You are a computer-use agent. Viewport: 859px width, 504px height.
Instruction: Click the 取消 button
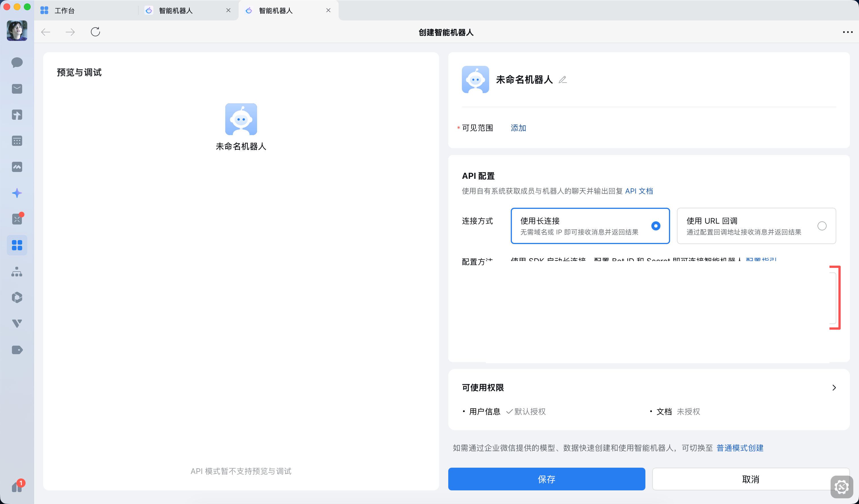[750, 479]
